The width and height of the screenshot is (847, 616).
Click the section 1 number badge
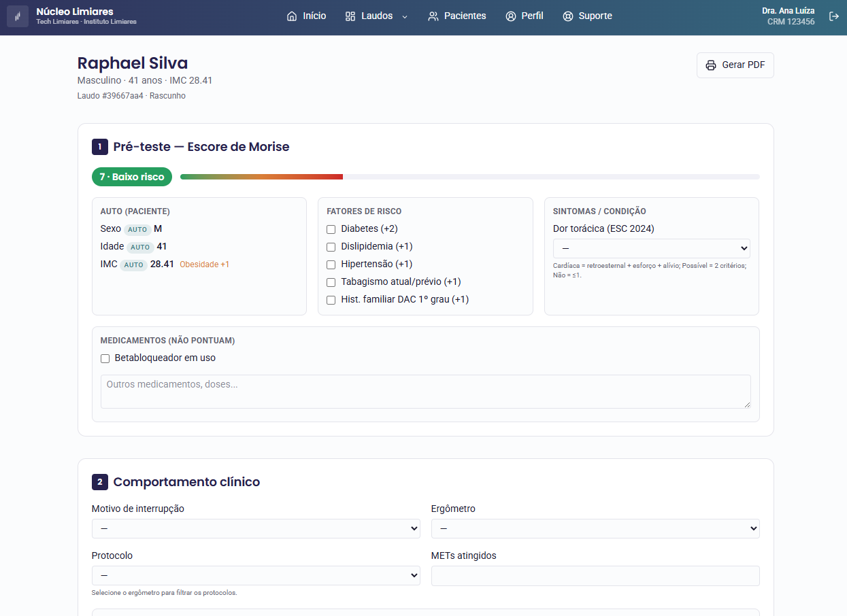(x=100, y=147)
